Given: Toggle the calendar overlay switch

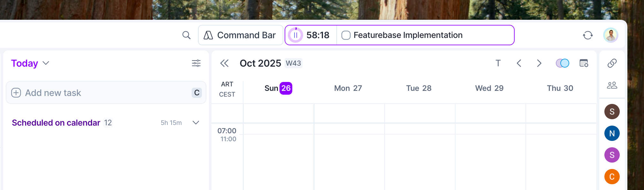Looking at the screenshot, I should [562, 63].
